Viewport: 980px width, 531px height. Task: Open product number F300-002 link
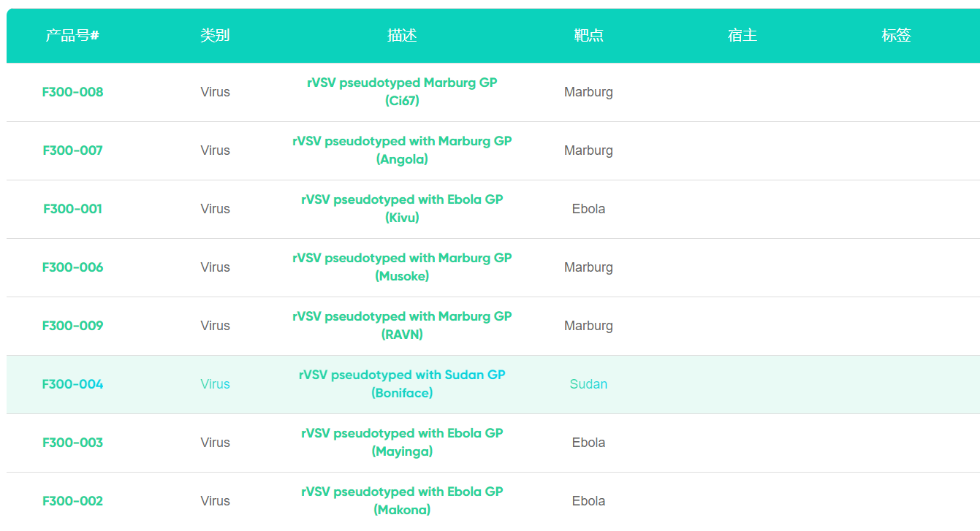pyautogui.click(x=72, y=501)
